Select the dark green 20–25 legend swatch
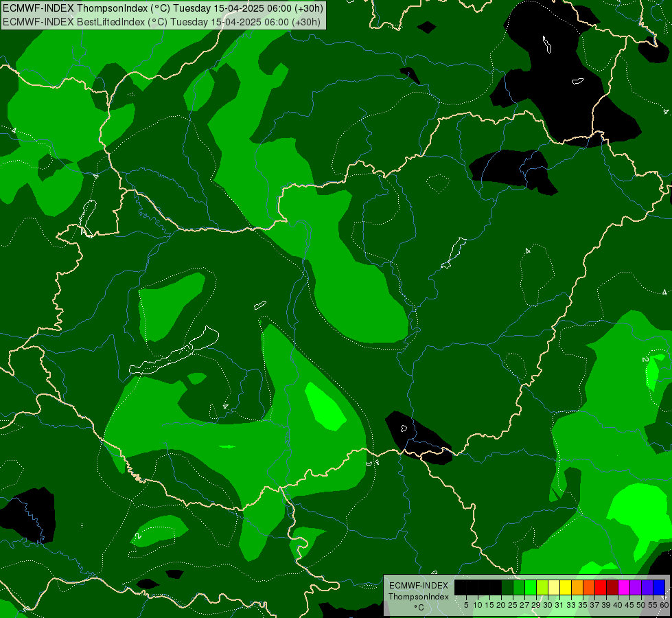 pos(507,587)
